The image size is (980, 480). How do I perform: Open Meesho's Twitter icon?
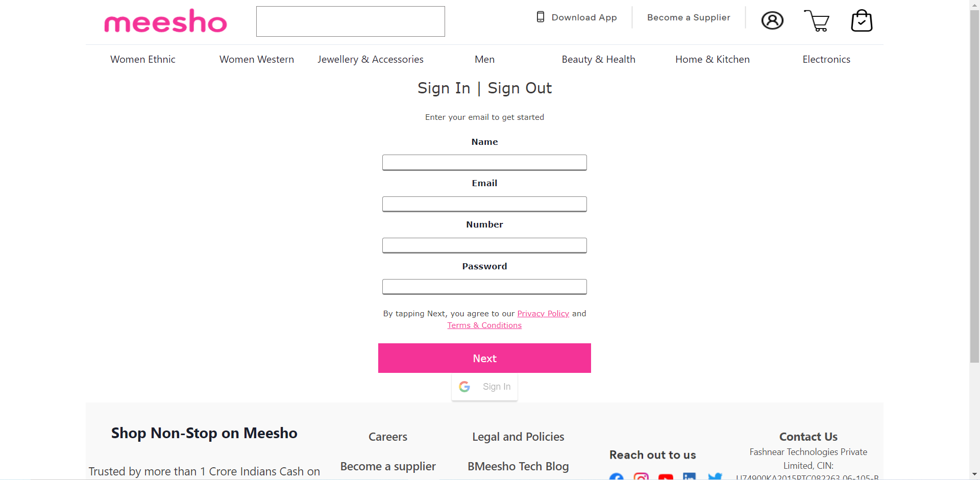click(x=716, y=477)
